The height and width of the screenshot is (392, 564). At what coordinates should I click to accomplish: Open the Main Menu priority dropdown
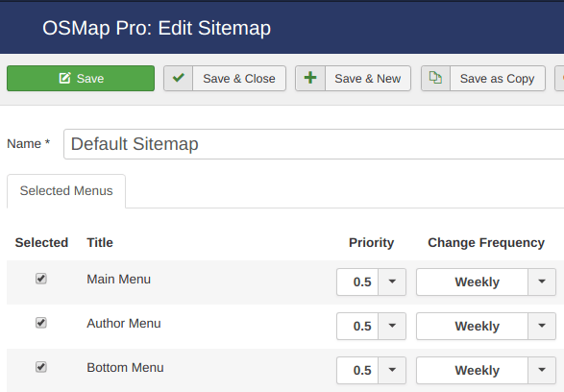371,282
